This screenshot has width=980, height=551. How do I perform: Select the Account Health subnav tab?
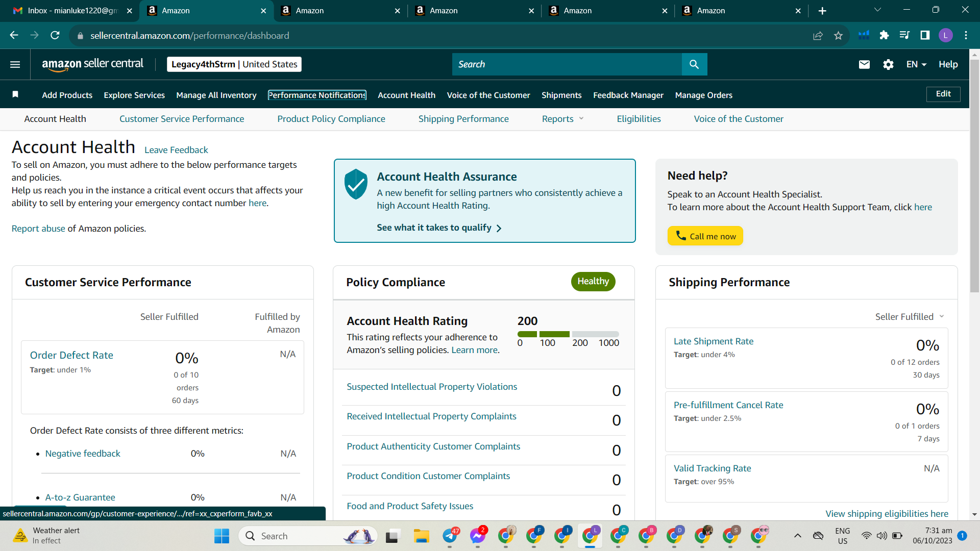55,119
